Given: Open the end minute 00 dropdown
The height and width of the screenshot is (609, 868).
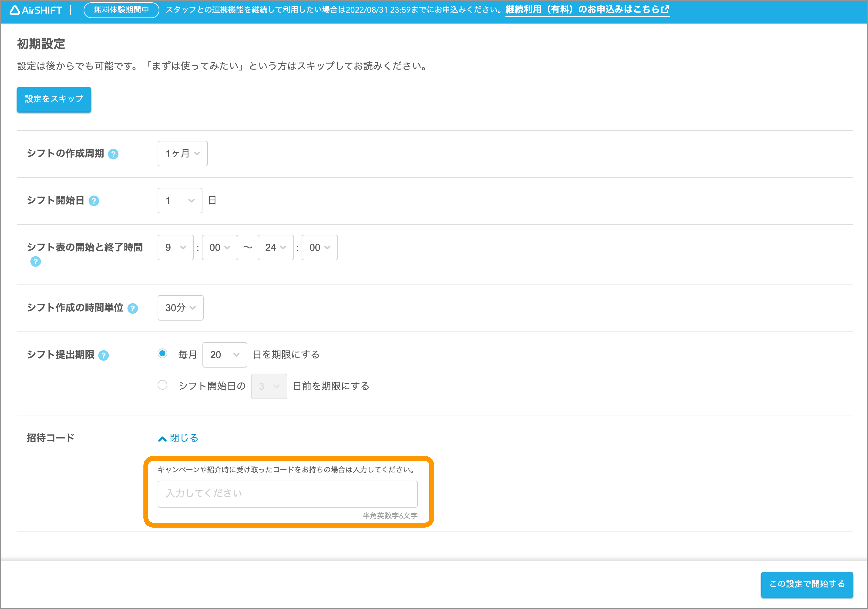Looking at the screenshot, I should pyautogui.click(x=320, y=248).
